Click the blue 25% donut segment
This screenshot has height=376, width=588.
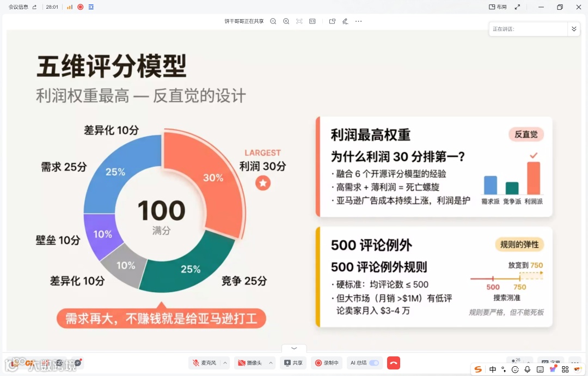pos(115,172)
